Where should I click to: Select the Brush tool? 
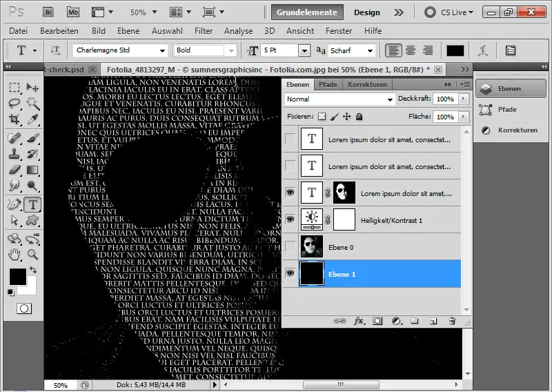tap(32, 138)
